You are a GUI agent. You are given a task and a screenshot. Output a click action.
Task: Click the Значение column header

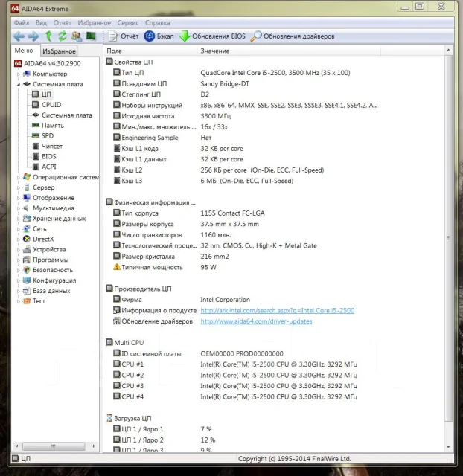(x=289, y=51)
